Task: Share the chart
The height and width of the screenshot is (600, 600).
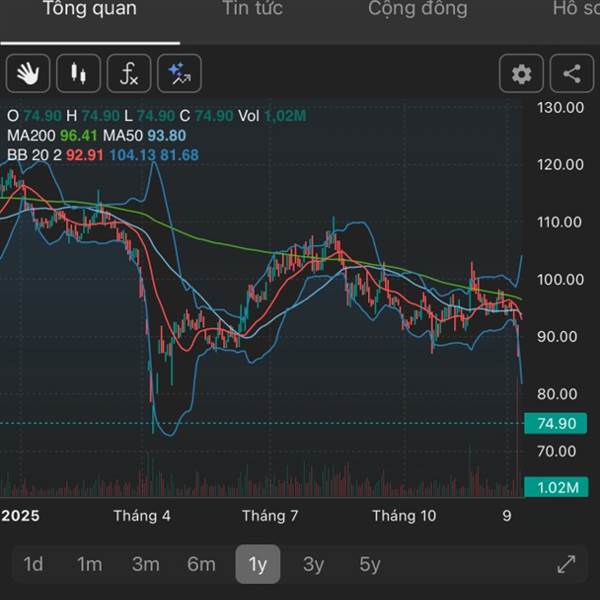Action: [x=572, y=73]
